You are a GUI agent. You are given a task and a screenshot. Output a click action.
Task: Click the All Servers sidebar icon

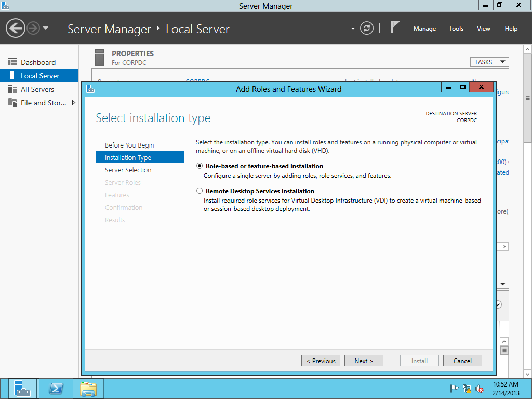12,89
